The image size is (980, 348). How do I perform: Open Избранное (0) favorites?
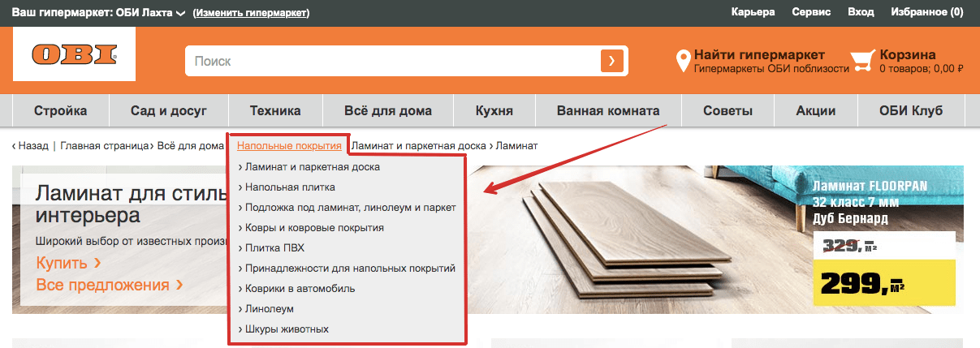tap(927, 13)
